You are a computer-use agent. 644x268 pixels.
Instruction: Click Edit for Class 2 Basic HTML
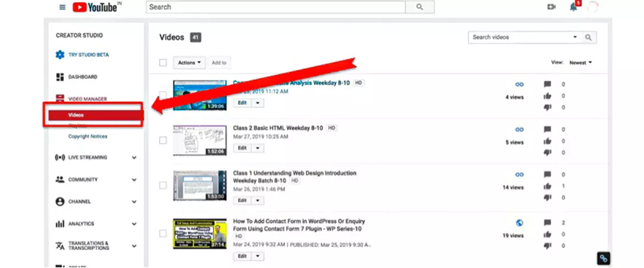coord(242,148)
